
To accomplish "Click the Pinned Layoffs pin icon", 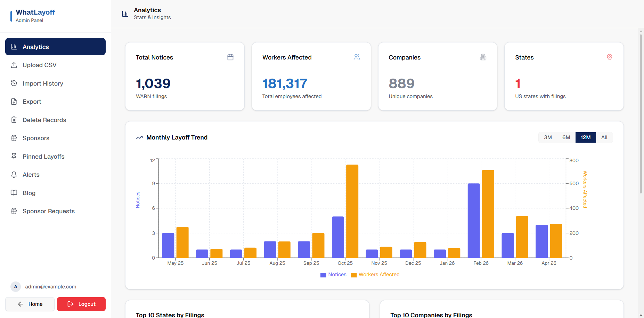I will pyautogui.click(x=14, y=156).
